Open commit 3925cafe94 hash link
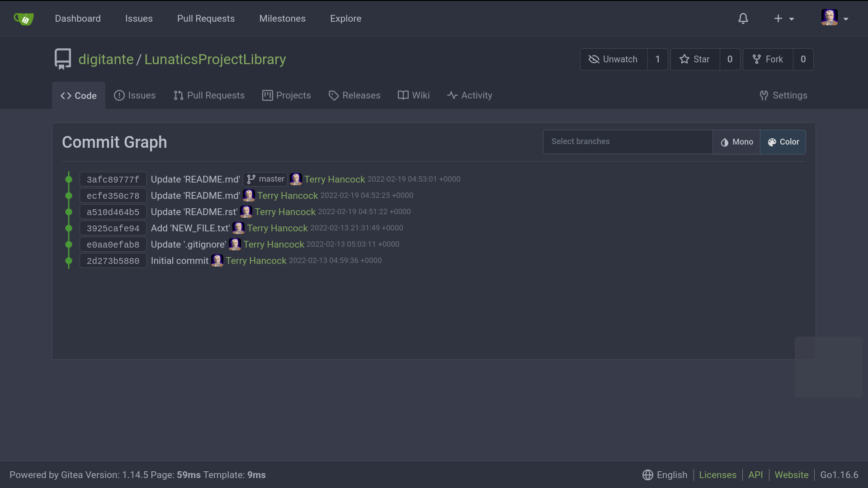Screen dimensions: 868x488 click(113, 228)
